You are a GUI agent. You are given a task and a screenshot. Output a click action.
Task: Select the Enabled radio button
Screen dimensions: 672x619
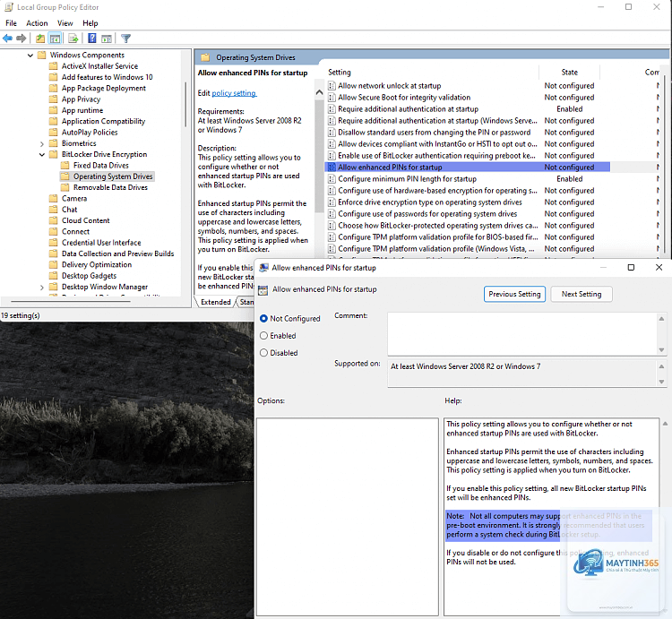(x=264, y=336)
